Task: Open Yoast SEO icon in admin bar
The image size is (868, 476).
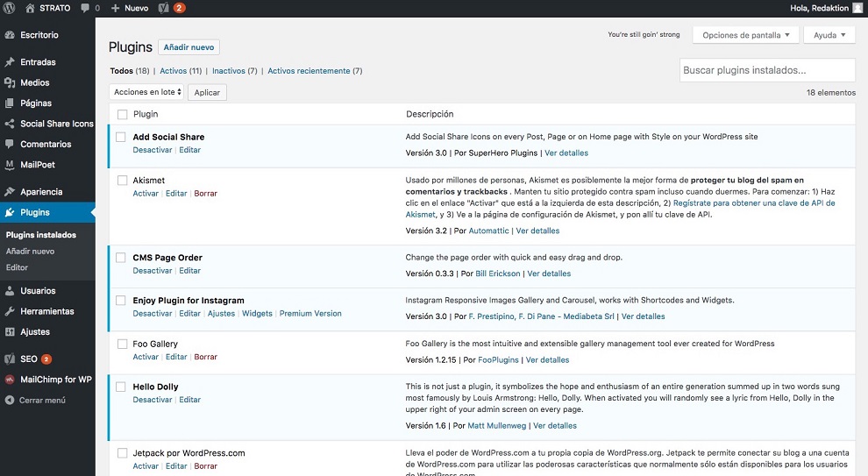Action: pos(163,8)
